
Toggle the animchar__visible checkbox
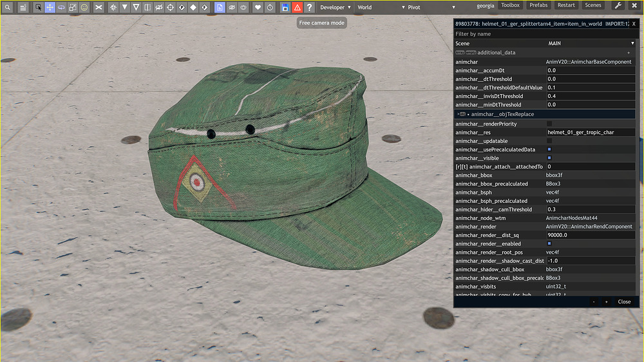549,158
